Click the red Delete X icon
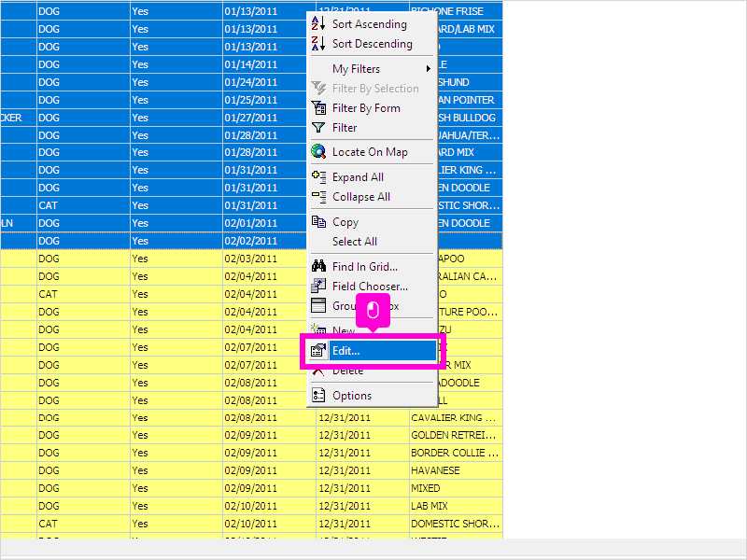Viewport: 747px width, 560px height. click(x=318, y=371)
